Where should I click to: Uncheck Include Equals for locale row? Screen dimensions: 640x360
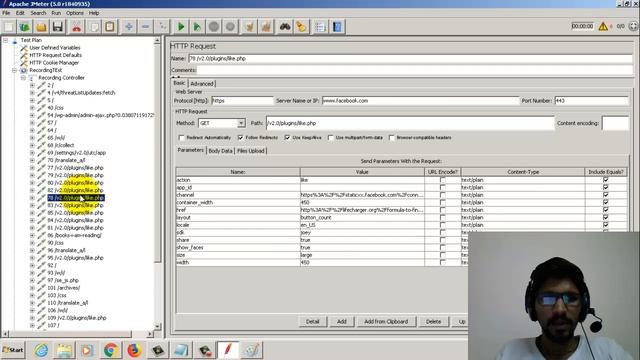pyautogui.click(x=606, y=225)
